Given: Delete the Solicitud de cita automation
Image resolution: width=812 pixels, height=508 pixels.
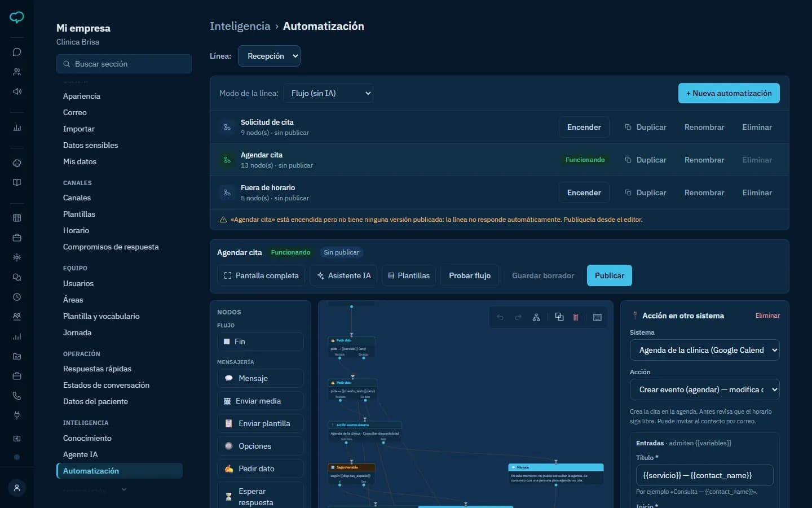Looking at the screenshot, I should tap(757, 127).
